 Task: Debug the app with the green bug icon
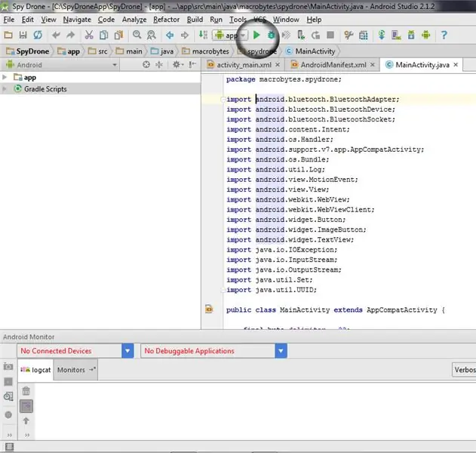[271, 35]
